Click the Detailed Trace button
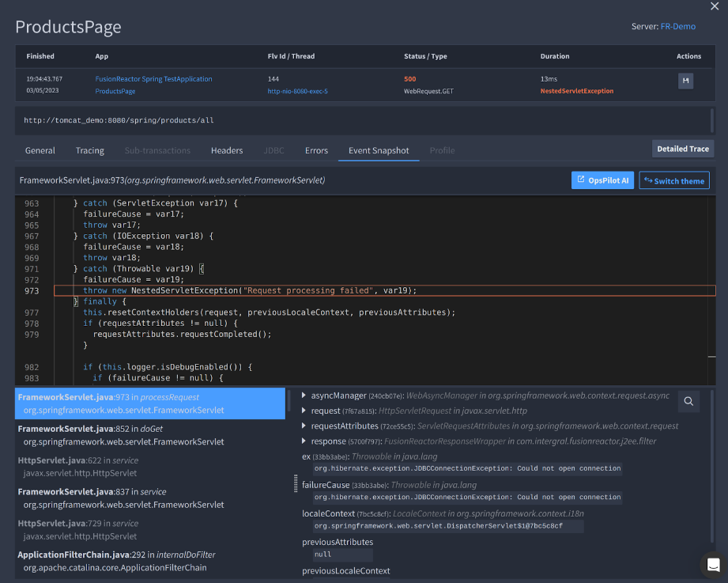Image resolution: width=728 pixels, height=583 pixels. [x=683, y=149]
